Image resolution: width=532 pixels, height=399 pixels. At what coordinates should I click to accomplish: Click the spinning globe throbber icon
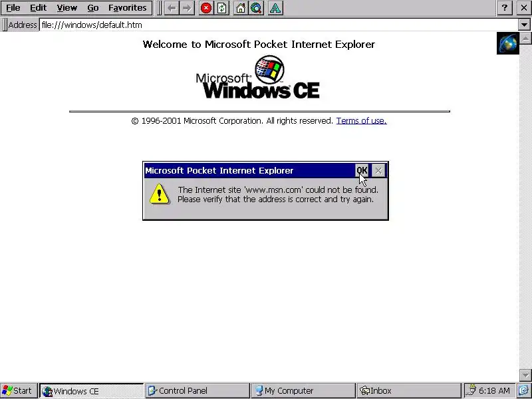[508, 43]
